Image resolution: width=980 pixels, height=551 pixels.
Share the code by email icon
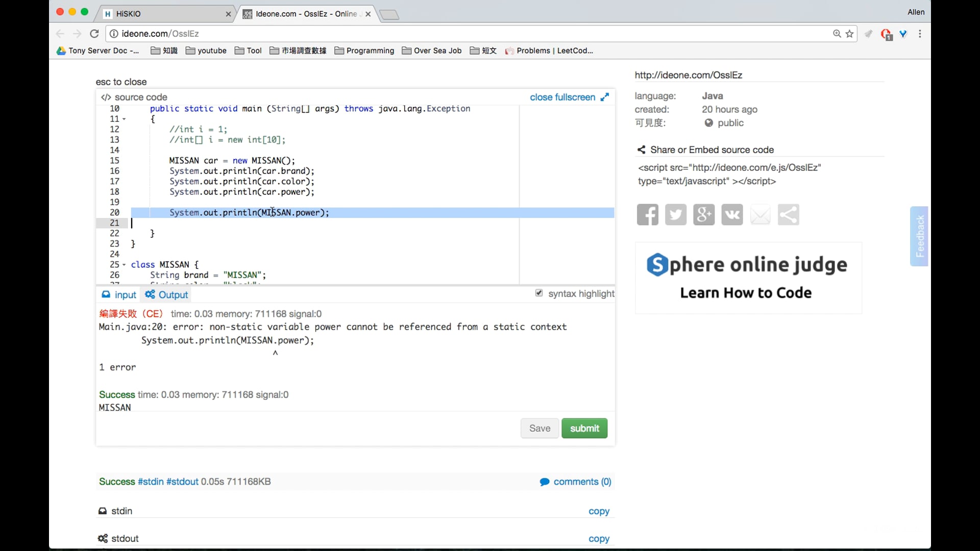(x=760, y=215)
